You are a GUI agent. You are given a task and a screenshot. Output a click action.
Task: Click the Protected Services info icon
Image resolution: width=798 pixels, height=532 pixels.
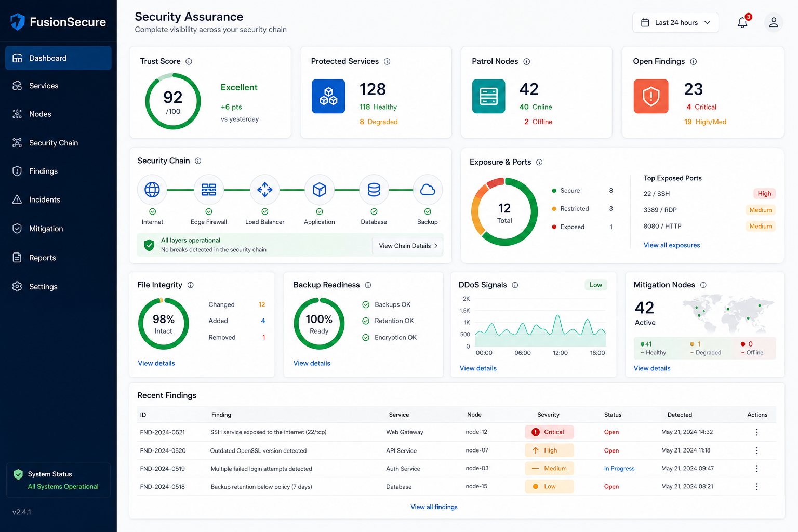point(387,61)
